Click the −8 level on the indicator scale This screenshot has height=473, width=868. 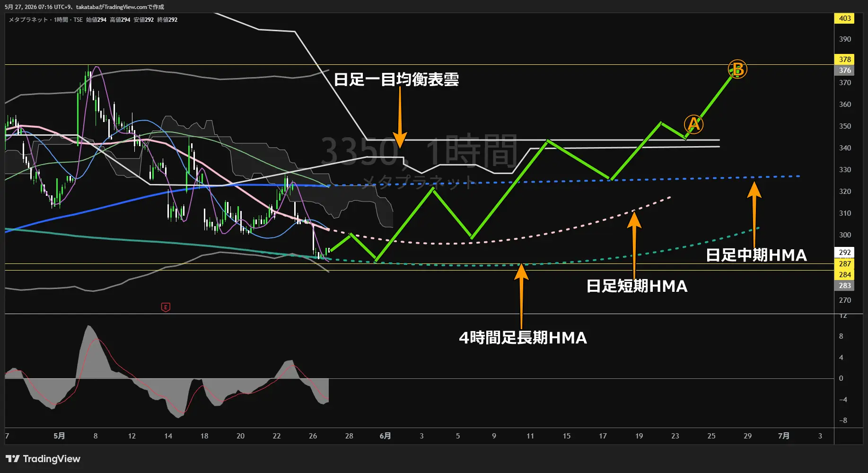point(843,420)
